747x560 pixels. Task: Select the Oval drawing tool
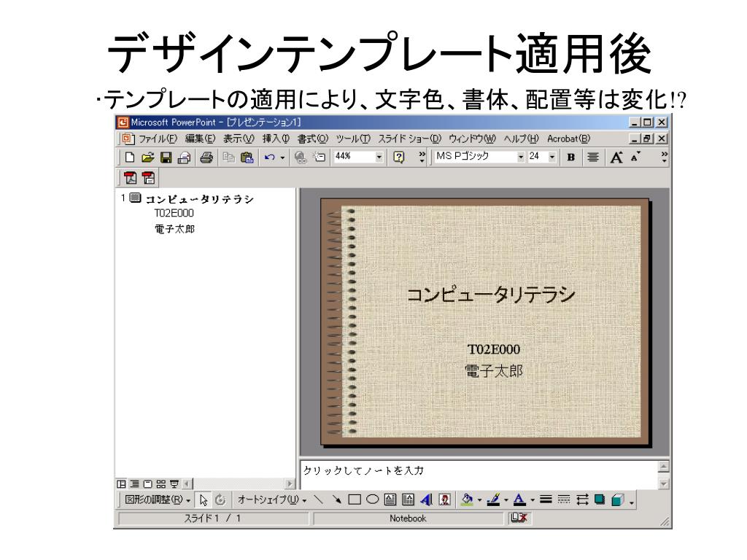(373, 499)
